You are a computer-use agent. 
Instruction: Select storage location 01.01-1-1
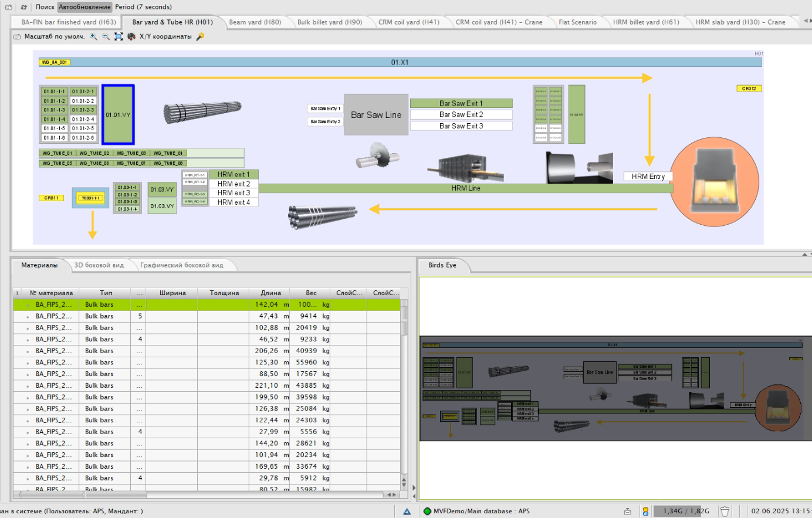click(54, 91)
